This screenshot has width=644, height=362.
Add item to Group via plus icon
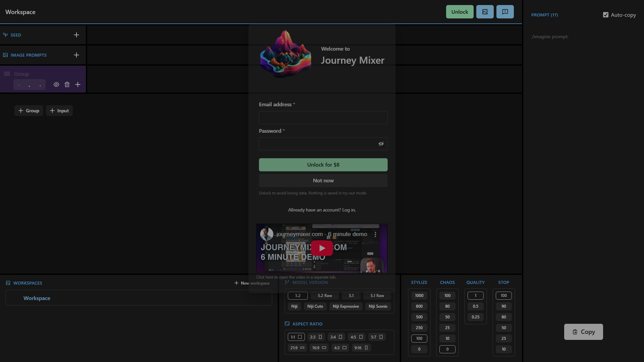point(78,84)
